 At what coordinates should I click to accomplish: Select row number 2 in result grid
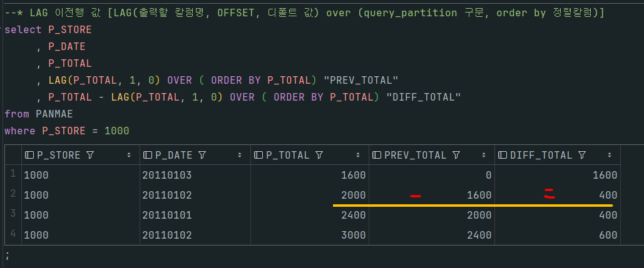pos(13,194)
